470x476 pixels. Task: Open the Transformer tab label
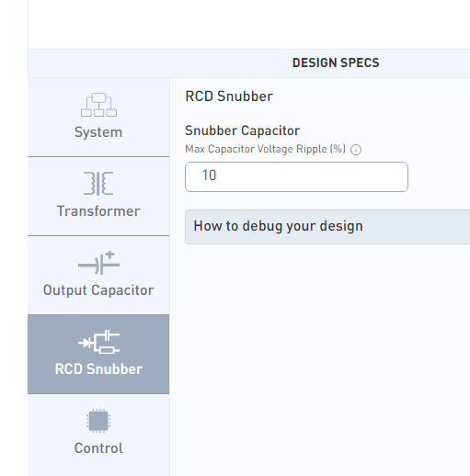[x=98, y=211]
